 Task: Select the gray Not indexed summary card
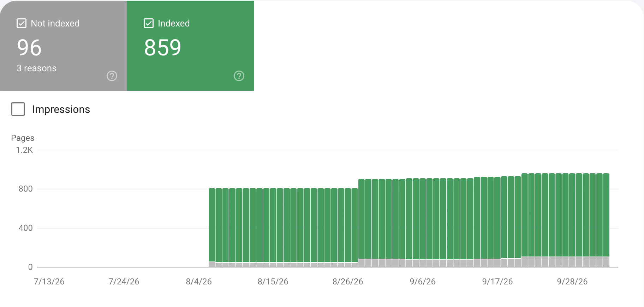point(64,46)
